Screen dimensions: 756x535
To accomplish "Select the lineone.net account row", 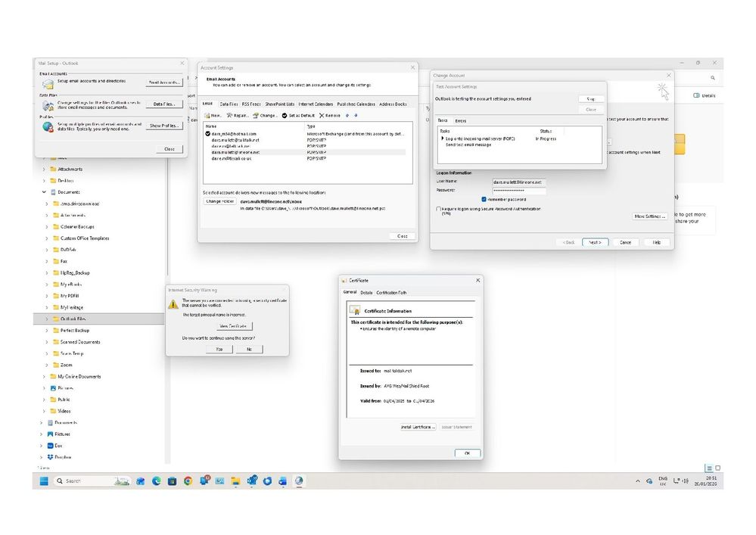I will pyautogui.click(x=306, y=152).
